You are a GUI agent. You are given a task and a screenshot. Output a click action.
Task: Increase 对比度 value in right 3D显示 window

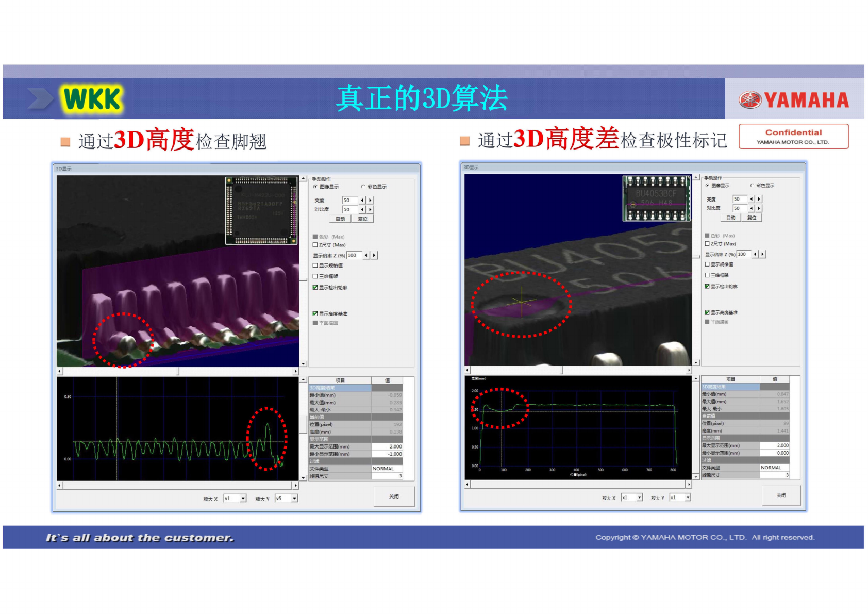[x=759, y=208]
